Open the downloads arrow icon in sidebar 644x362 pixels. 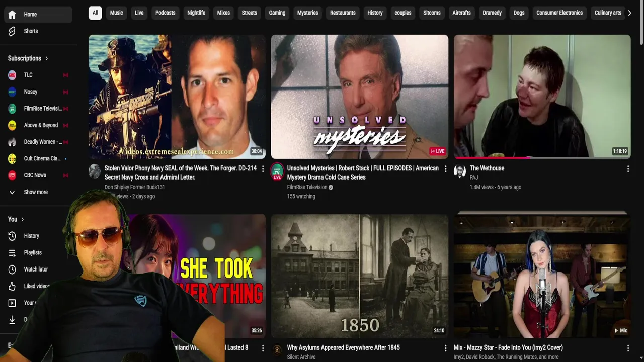[x=12, y=319]
